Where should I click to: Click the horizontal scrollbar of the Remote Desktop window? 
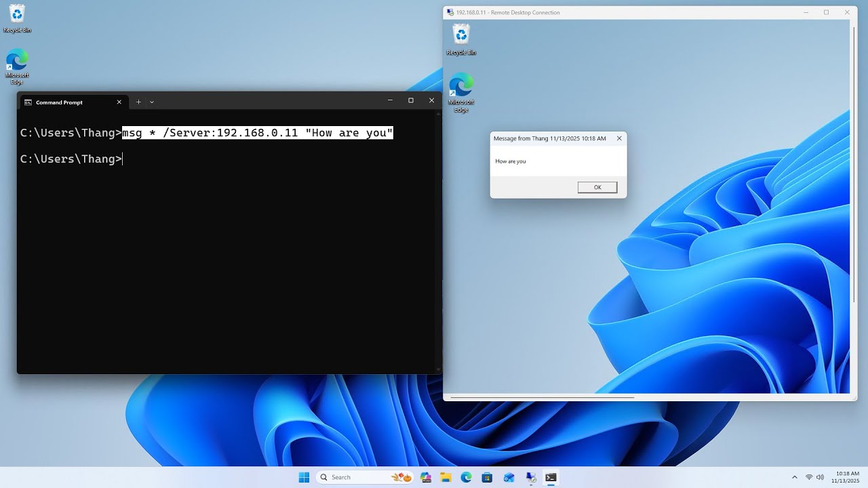coord(542,397)
